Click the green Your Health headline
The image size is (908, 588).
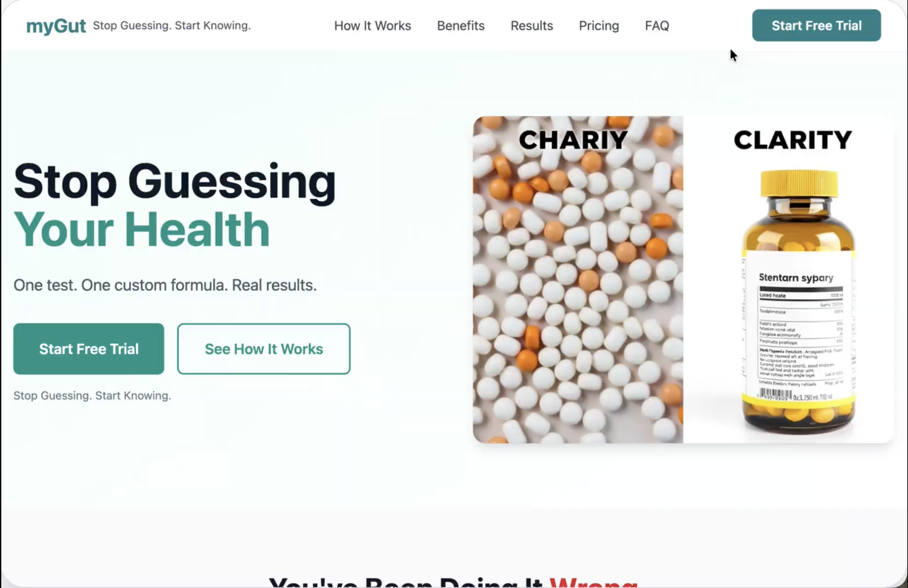coord(142,229)
